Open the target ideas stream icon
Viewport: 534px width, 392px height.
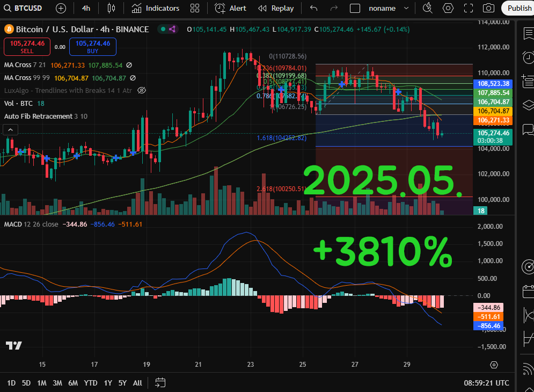click(528, 266)
